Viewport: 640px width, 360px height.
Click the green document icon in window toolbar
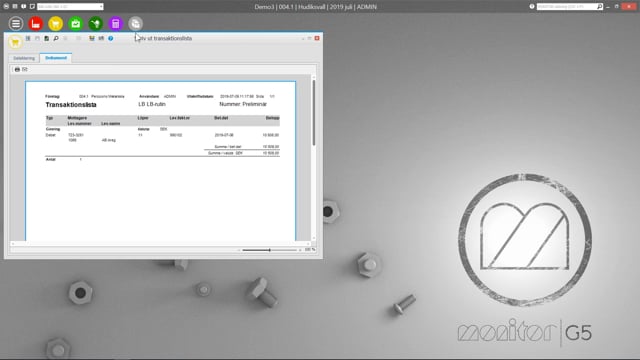[x=47, y=38]
